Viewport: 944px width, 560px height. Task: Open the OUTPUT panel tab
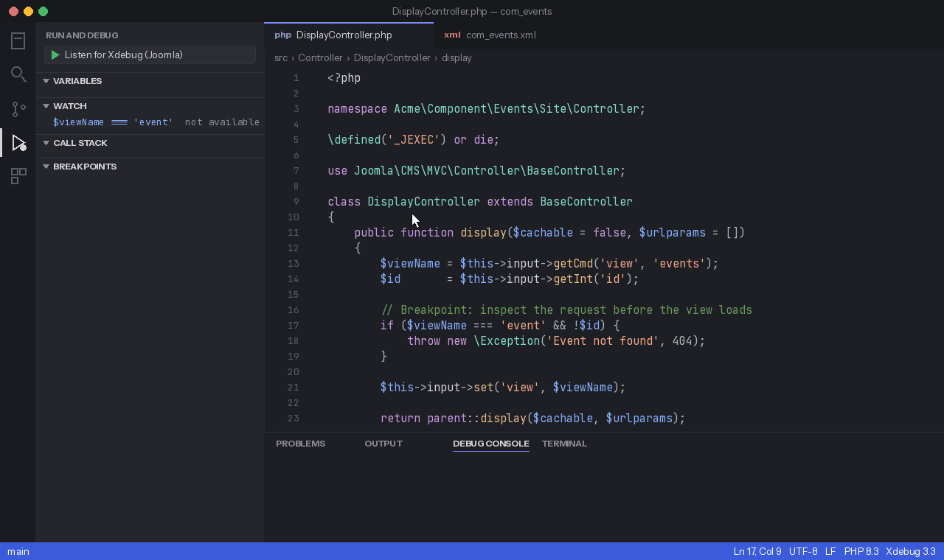pyautogui.click(x=383, y=444)
